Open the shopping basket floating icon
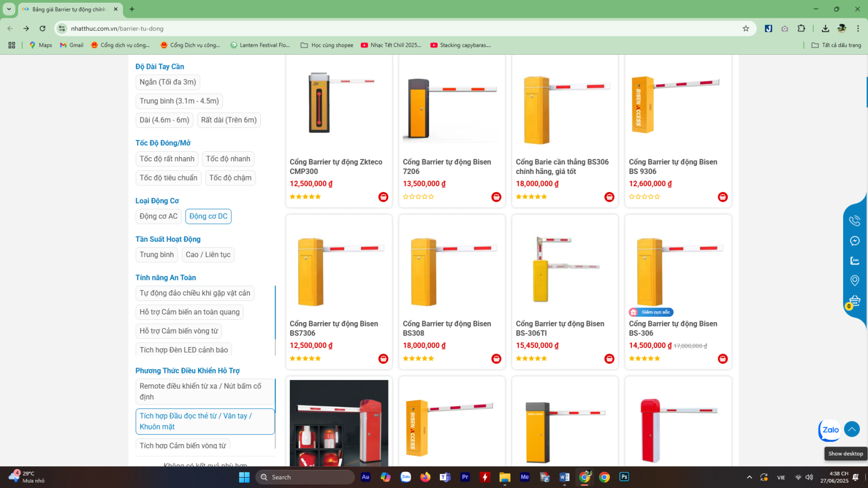The width and height of the screenshot is (868, 488). click(854, 300)
